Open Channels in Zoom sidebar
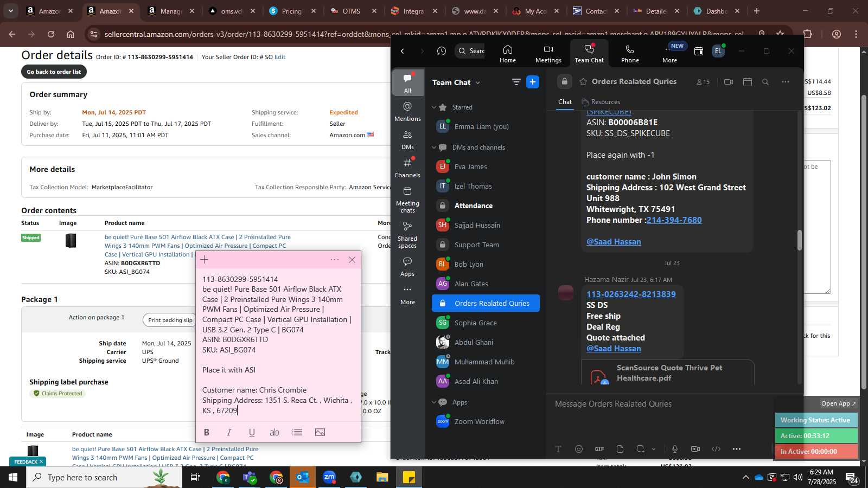Viewport: 868px width, 488px height. [407, 168]
